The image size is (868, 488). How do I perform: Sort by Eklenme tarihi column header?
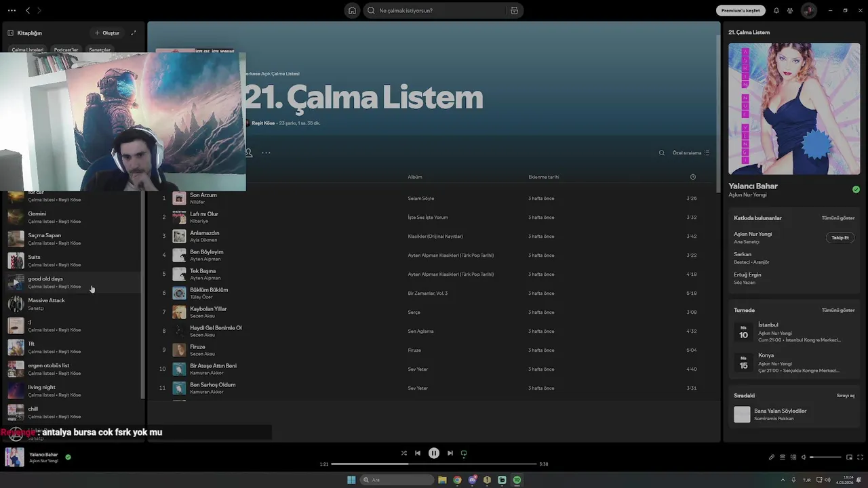[x=544, y=177]
